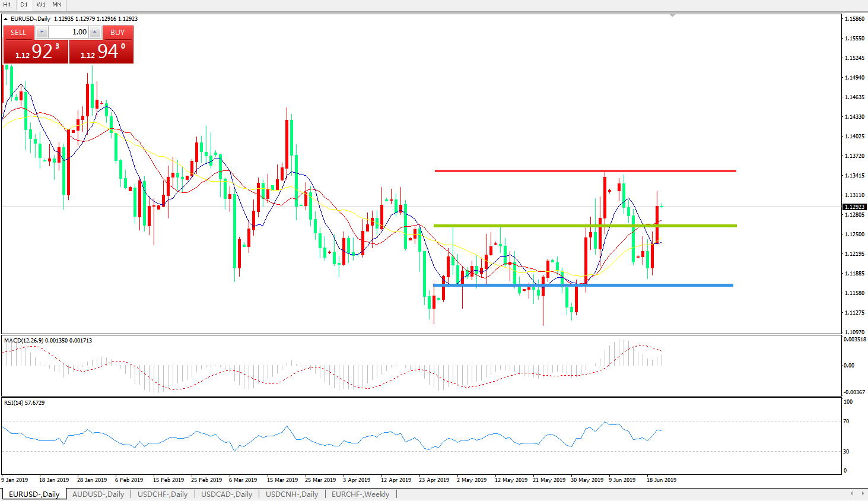Select the MN monthly timeframe
Screen dimensions: 868x501
[57, 5]
